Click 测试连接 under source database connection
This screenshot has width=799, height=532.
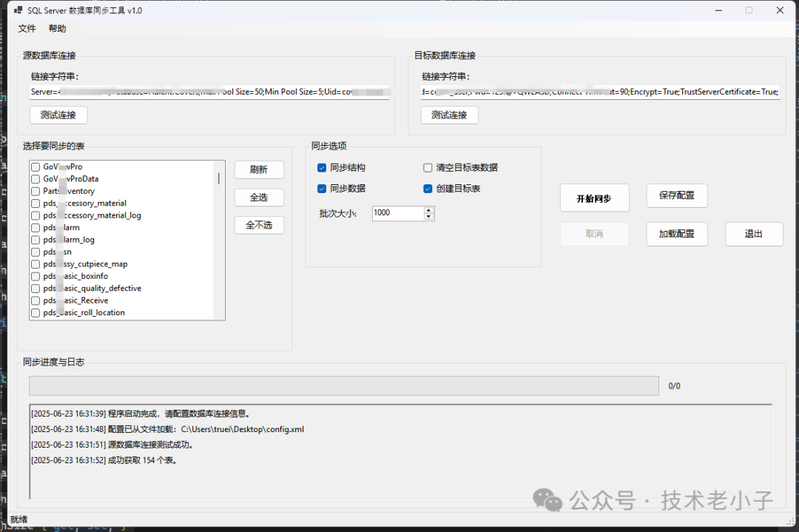click(x=58, y=115)
